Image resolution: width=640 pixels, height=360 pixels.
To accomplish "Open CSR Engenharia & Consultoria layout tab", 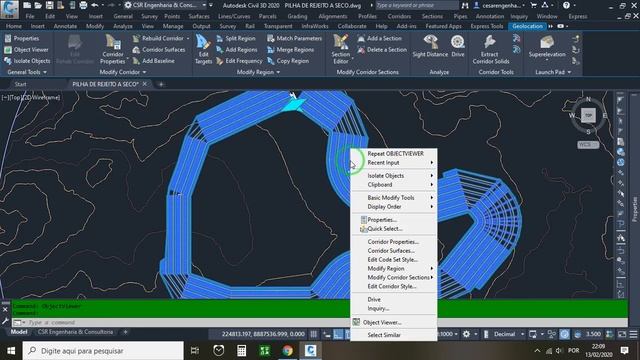I will click(x=75, y=332).
